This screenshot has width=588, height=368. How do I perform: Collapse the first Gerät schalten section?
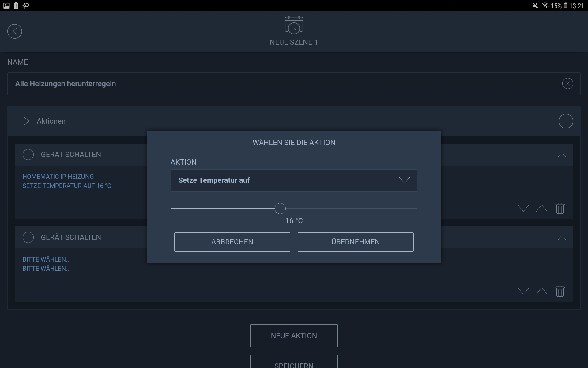(562, 155)
